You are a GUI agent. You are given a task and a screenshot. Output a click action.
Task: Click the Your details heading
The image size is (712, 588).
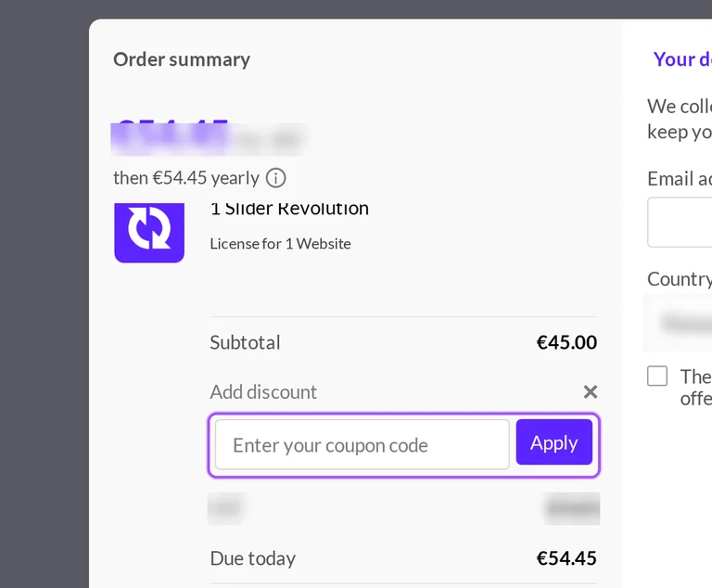pos(682,59)
